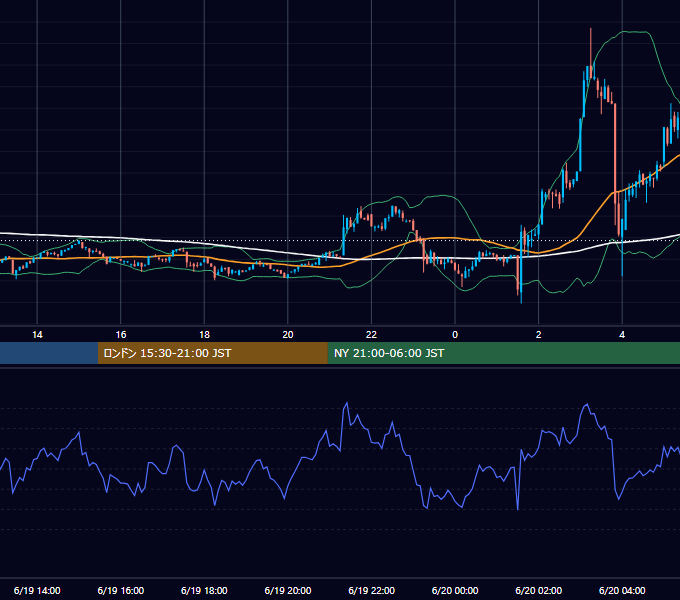
Task: Click the 6/19 20:00 date label
Action: click(288, 590)
